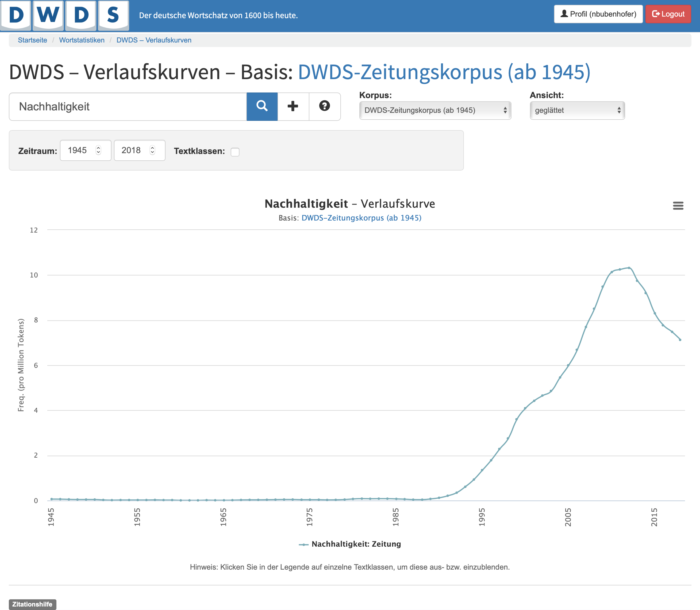Image resolution: width=700 pixels, height=610 pixels.
Task: Open DWDS-Zeitungskorpus (ab 1945) heading link
Action: 444,72
